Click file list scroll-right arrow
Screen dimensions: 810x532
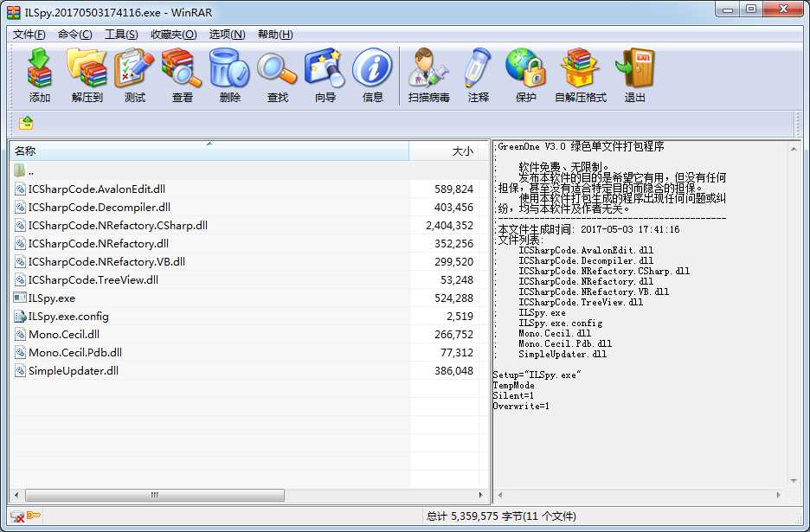pyautogui.click(x=481, y=495)
